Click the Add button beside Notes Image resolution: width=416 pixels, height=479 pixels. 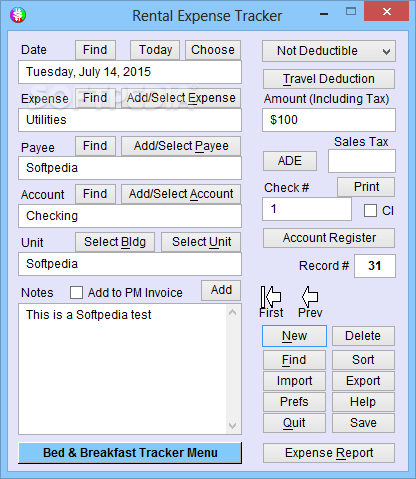(x=221, y=290)
